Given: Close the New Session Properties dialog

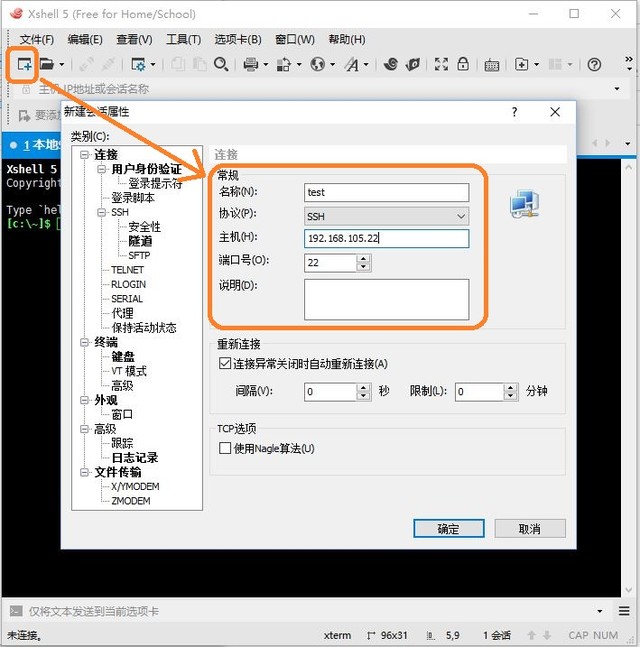Looking at the screenshot, I should coord(555,112).
